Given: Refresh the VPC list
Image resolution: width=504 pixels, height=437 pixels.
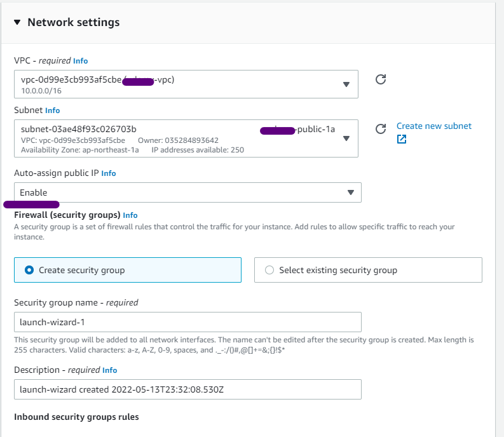Looking at the screenshot, I should (x=381, y=79).
